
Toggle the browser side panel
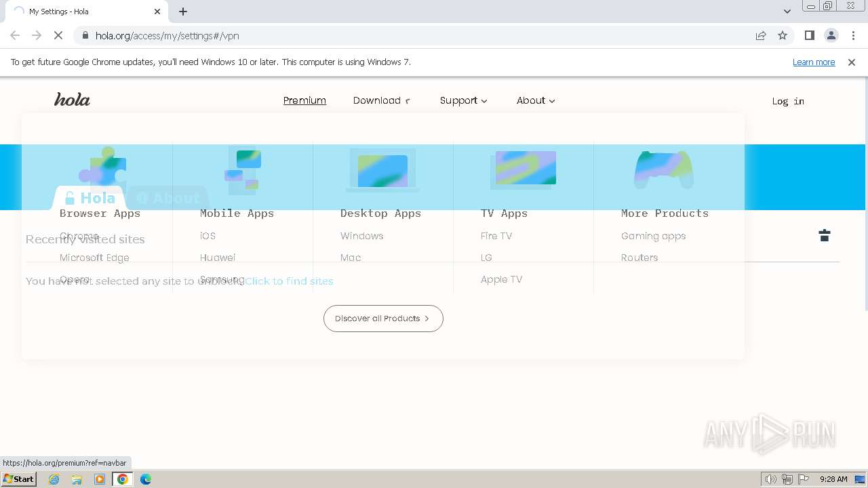point(809,35)
